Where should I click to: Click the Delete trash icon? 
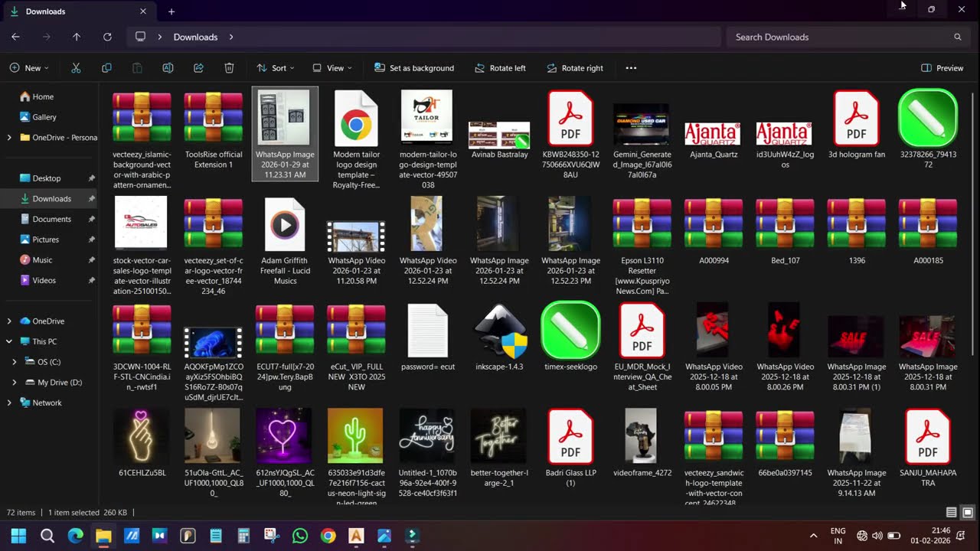[x=229, y=68]
